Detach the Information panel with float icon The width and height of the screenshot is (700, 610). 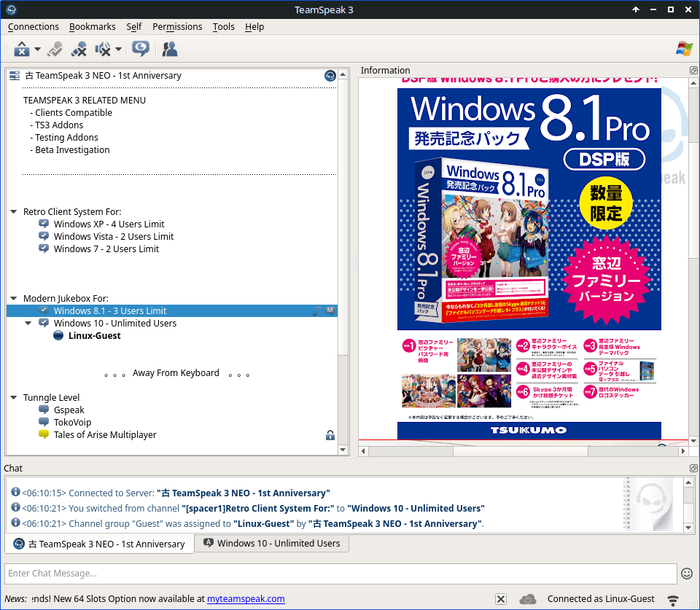point(693,70)
